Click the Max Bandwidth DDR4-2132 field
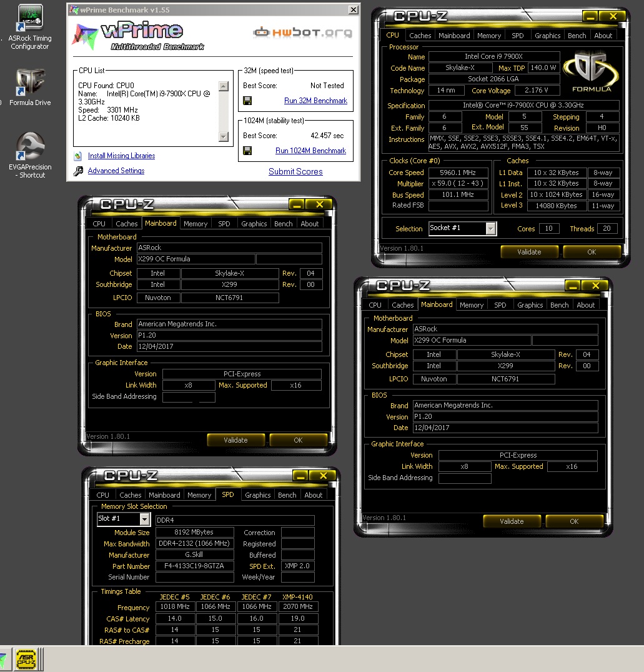 coord(194,544)
